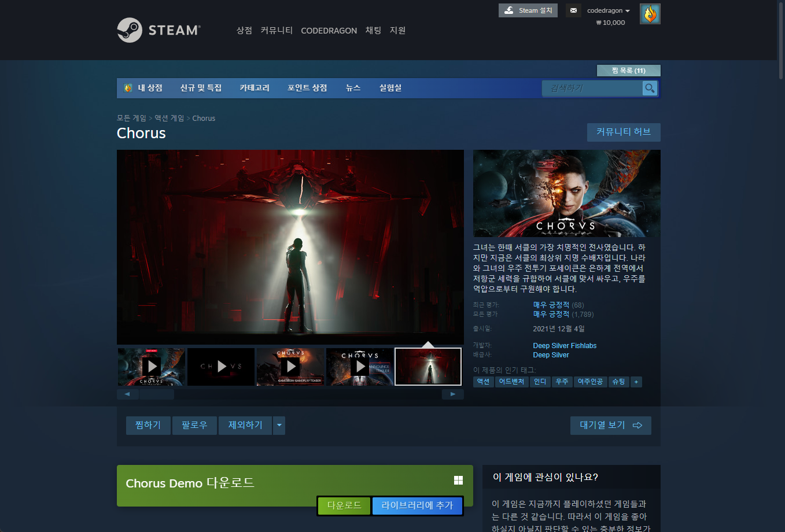The width and height of the screenshot is (785, 532).
Task: Play the announce trailer thumbnail
Action: 360,367
